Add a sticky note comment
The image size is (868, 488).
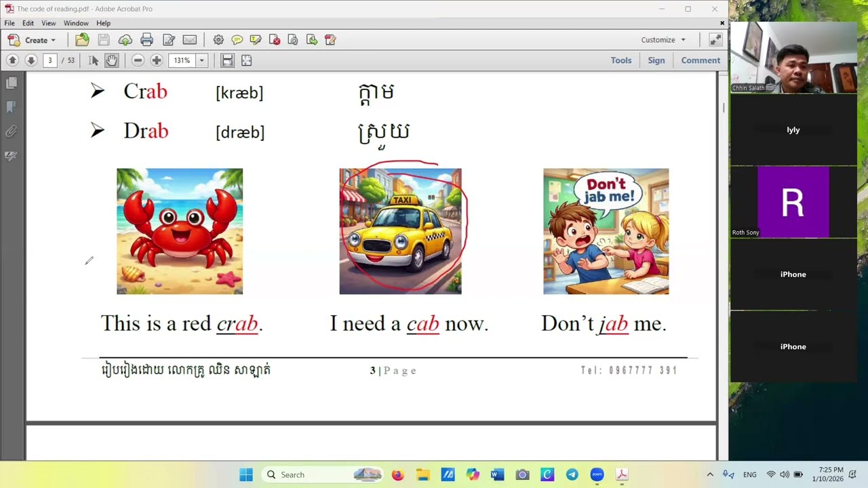pyautogui.click(x=237, y=40)
